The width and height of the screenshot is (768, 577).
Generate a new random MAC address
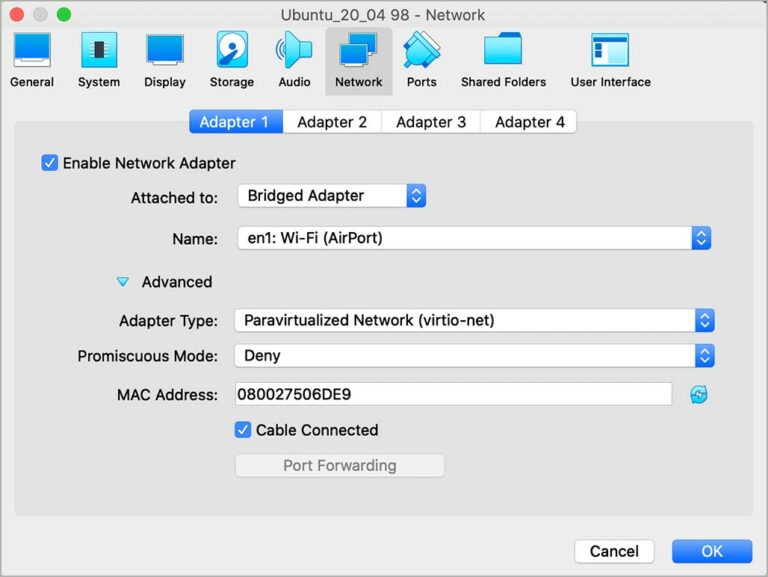pos(698,395)
